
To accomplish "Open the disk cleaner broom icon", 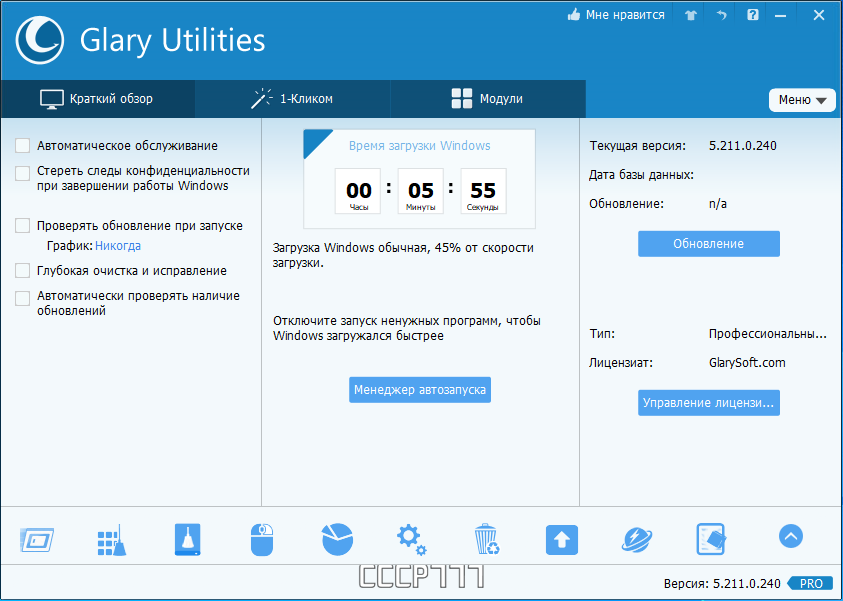I will click(110, 540).
